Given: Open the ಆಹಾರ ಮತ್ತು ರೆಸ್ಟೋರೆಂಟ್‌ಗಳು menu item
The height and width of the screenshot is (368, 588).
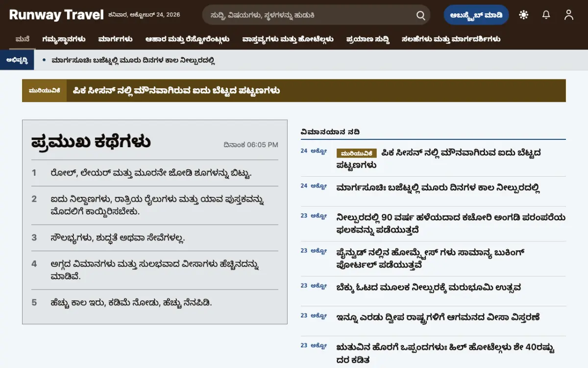Looking at the screenshot, I should point(187,39).
